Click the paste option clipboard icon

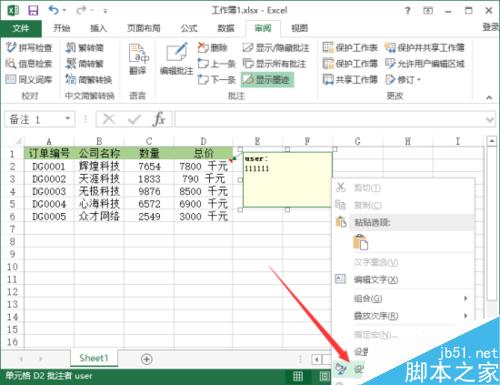pos(360,242)
